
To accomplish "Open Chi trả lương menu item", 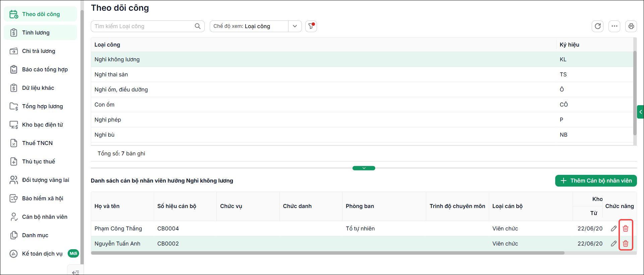I will [x=41, y=51].
